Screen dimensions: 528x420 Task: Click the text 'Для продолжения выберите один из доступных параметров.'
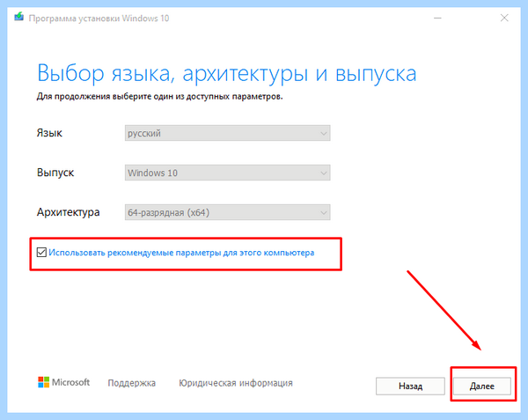pyautogui.click(x=159, y=96)
